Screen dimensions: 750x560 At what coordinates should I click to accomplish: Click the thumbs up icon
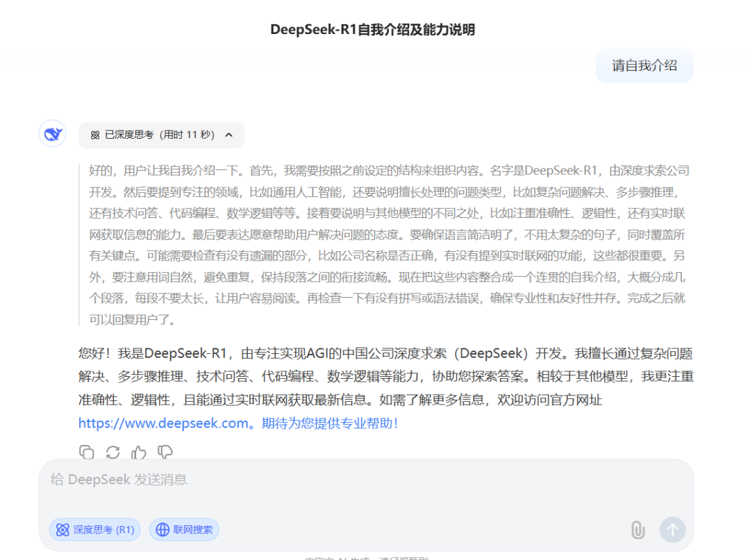pyautogui.click(x=139, y=452)
